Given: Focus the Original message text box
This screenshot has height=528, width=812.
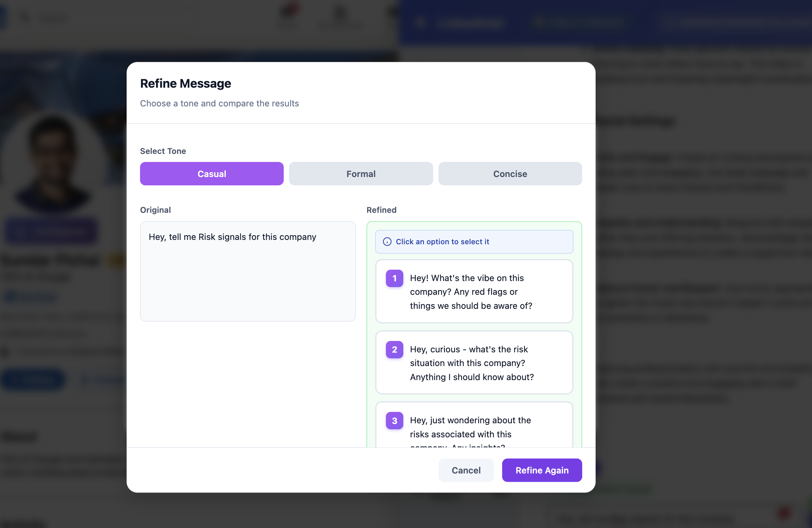Looking at the screenshot, I should point(248,271).
